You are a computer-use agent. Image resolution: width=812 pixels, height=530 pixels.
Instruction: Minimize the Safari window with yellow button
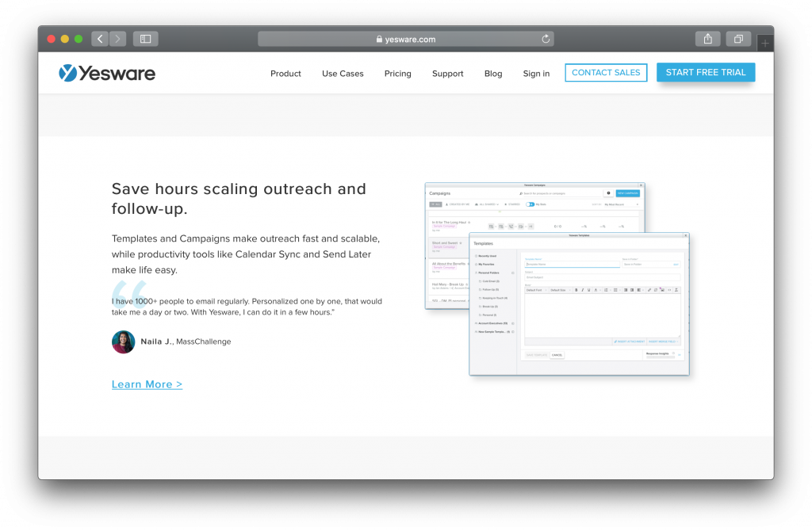65,39
